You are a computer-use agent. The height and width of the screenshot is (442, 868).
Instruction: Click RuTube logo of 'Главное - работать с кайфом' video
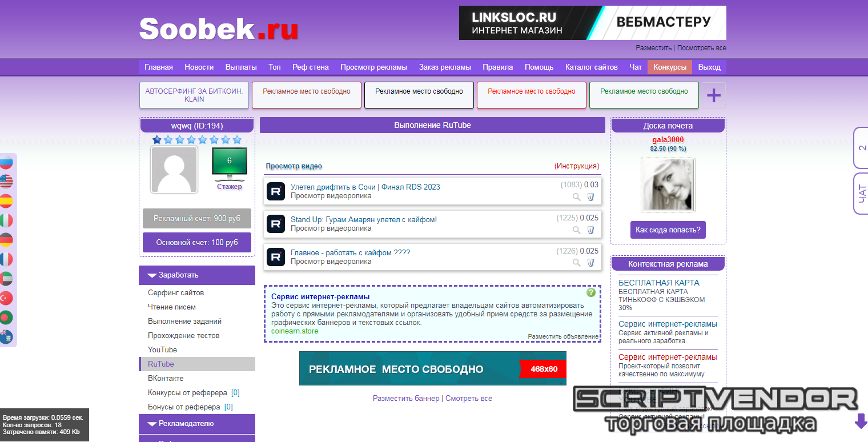pos(276,256)
